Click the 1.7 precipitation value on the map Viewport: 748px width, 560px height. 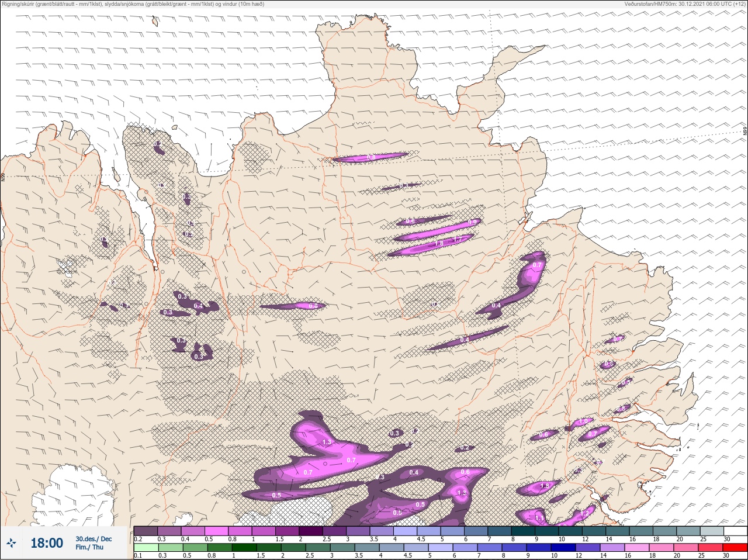coord(458,238)
